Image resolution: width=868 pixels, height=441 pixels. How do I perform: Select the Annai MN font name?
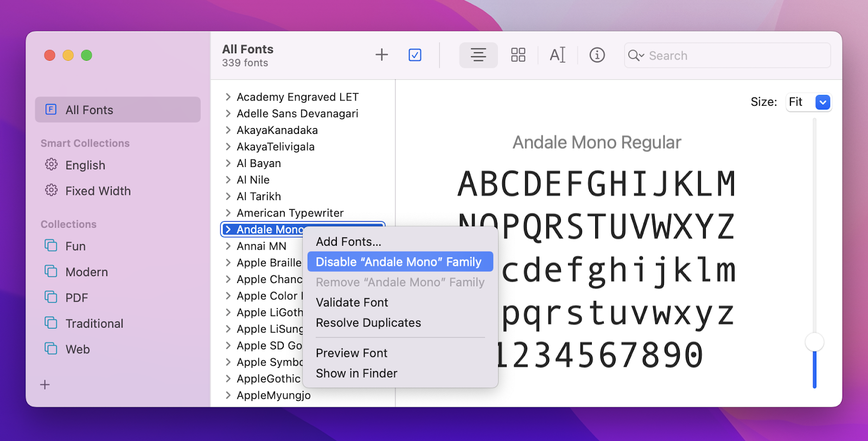click(x=261, y=246)
